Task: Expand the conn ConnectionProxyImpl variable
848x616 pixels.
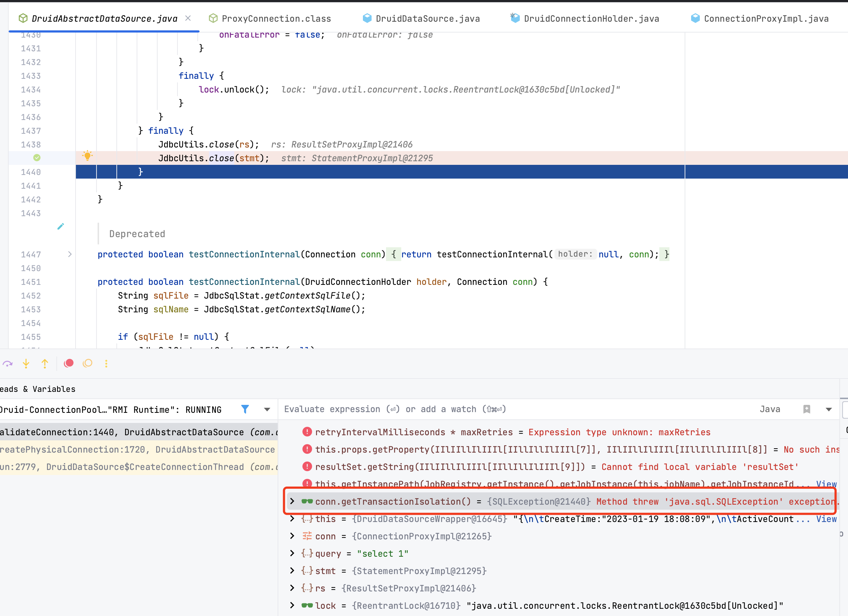Action: coord(292,536)
